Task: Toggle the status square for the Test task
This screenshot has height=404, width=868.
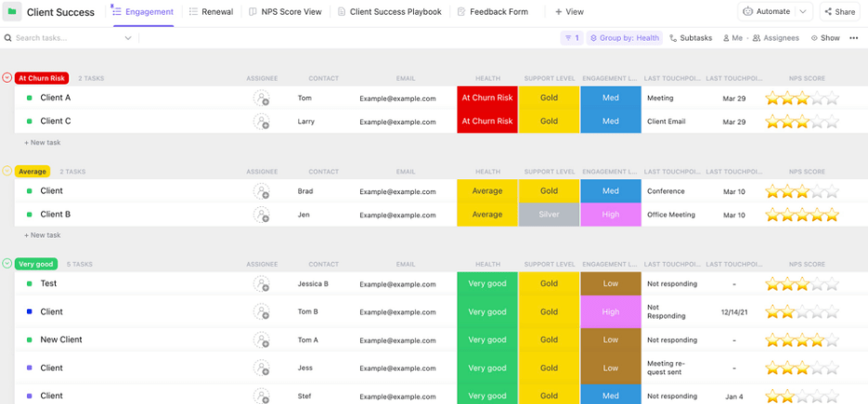Action: click(x=29, y=284)
